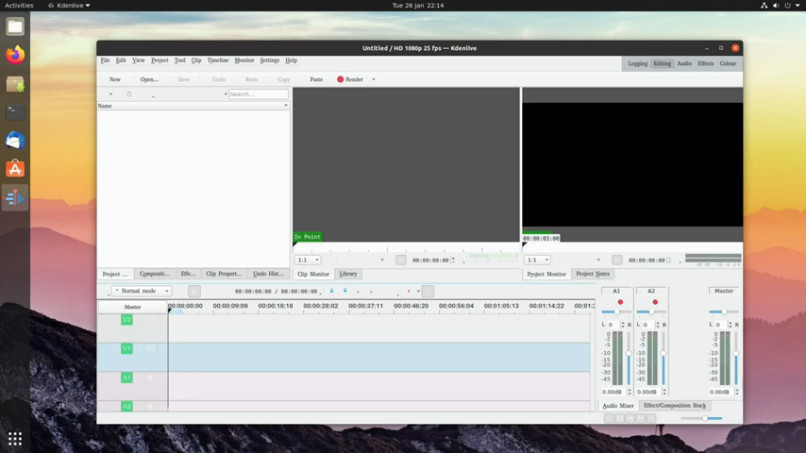Click the square button in project monitor toolbar
This screenshot has height=453, width=806.
click(617, 260)
